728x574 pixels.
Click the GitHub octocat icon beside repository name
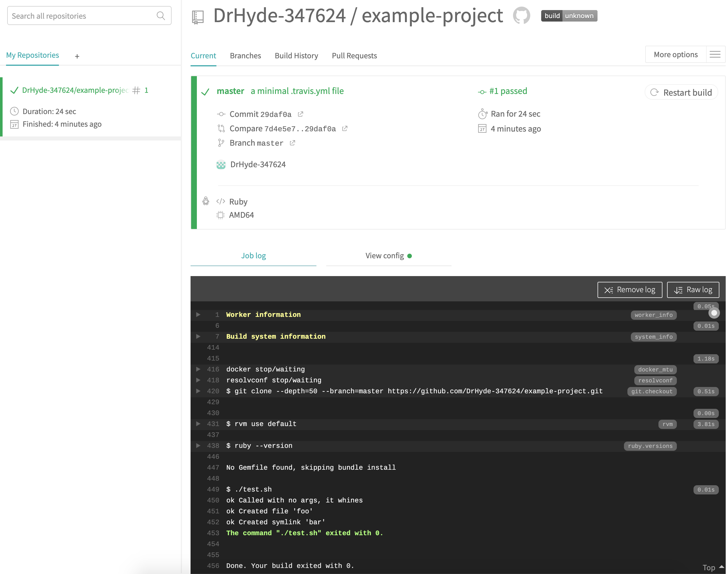(x=521, y=16)
